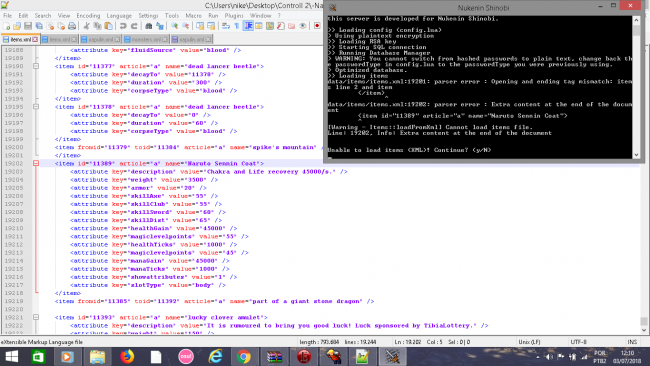650x366 pixels.
Task: Open the Windows Start button
Action: [x=12, y=356]
